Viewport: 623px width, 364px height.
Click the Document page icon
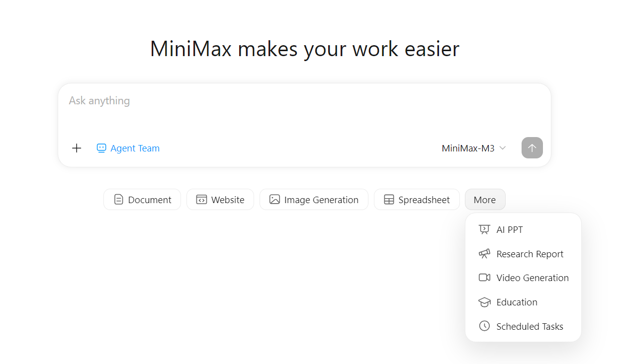click(x=118, y=200)
